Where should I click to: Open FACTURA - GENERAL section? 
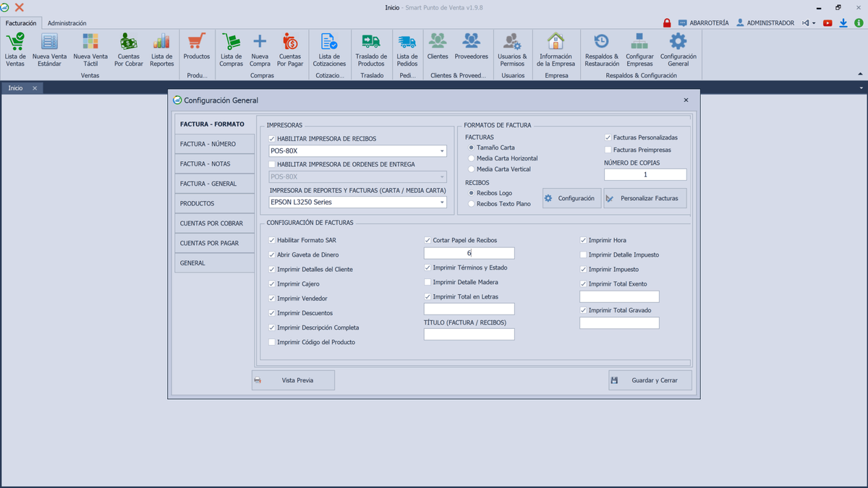(214, 184)
